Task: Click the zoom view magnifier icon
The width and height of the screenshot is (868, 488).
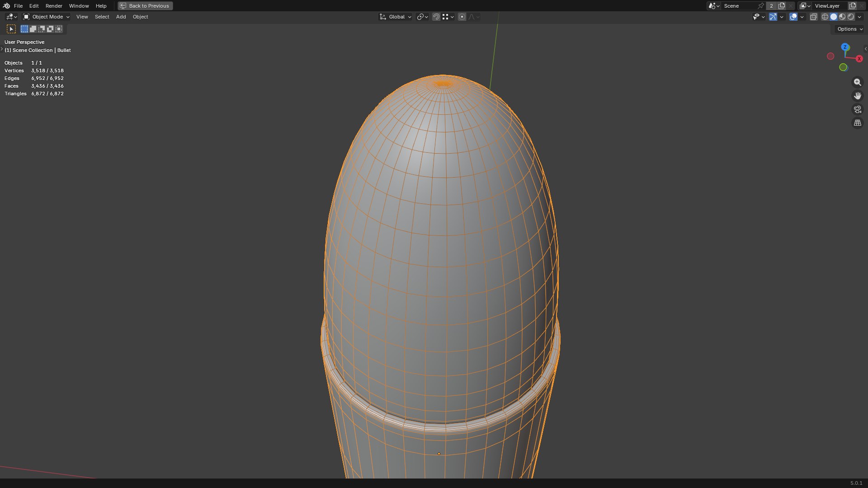Action: pos(858,82)
